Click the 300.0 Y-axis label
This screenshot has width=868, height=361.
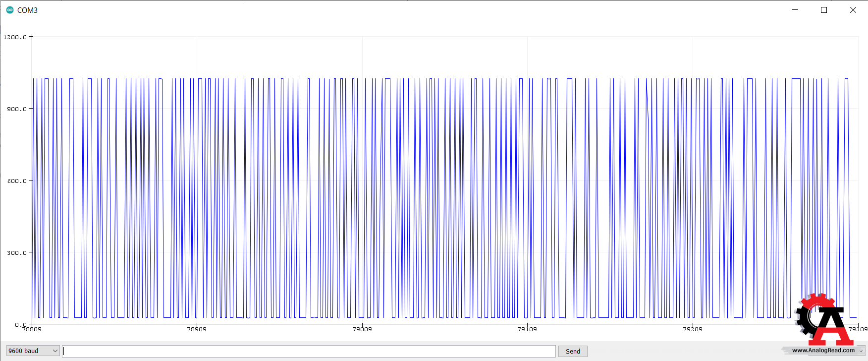click(17, 253)
